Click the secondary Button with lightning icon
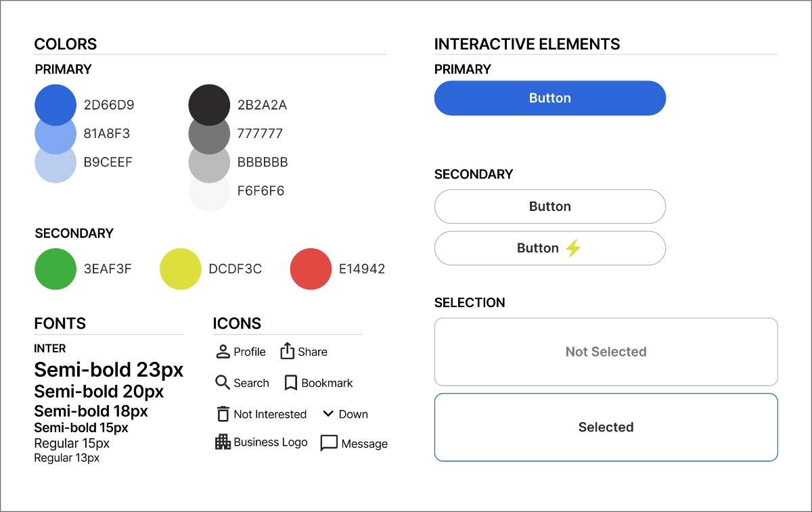Screen dimensions: 812x512 coord(550,248)
